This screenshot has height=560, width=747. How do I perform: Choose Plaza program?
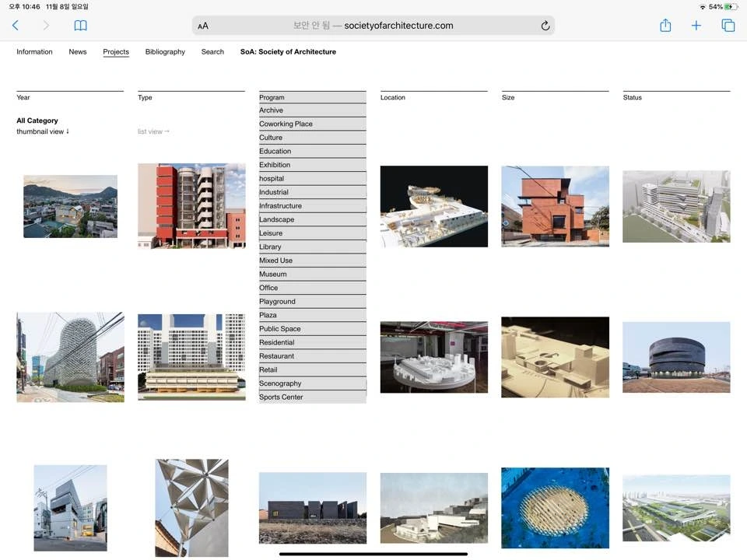313,315
